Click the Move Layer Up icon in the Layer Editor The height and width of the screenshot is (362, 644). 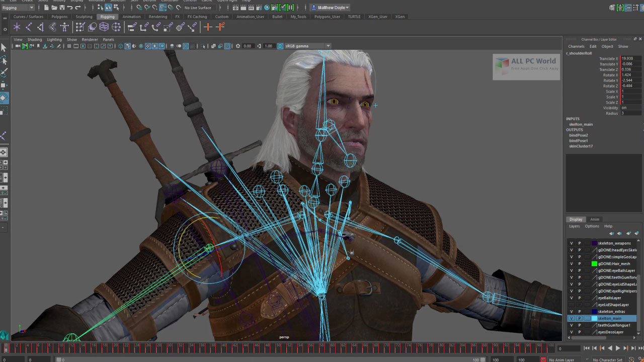point(612,233)
